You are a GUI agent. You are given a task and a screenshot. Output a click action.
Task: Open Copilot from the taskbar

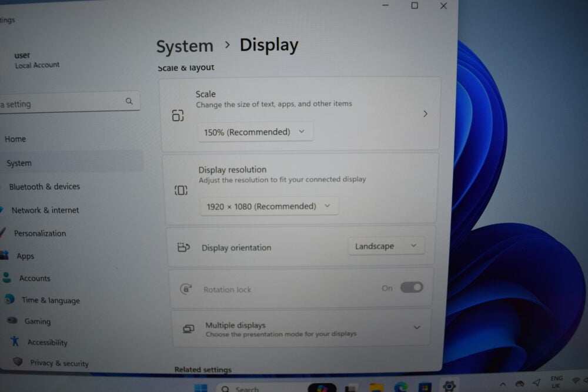pyautogui.click(x=322, y=388)
